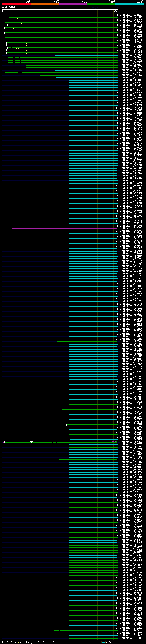Image resolution: width=146 pixels, height=644 pixels.
Task: Select hit UniRef100_C3KVQ3
Action: pos(131,263)
